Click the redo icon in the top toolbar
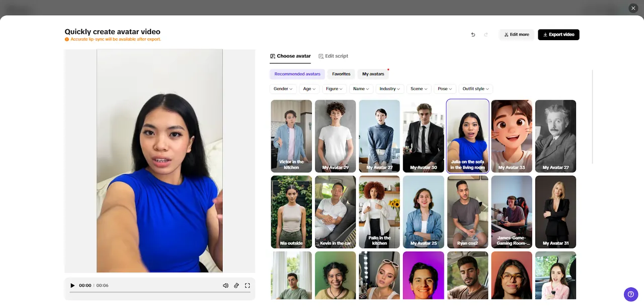 486,34
